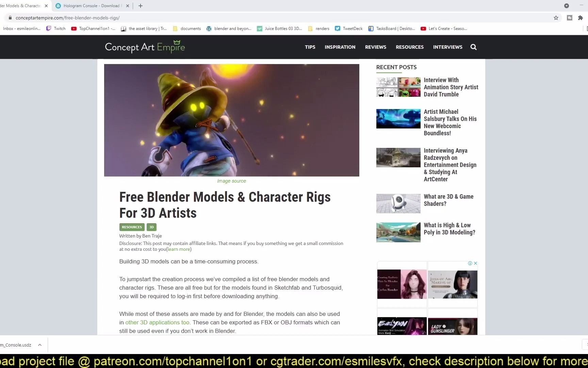
Task: Open the TweetDeck bookmark
Action: pyautogui.click(x=348, y=29)
